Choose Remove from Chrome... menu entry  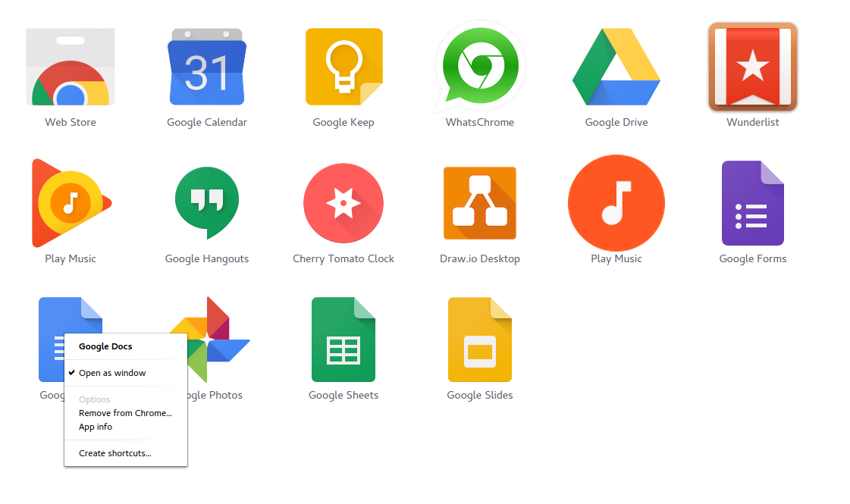point(126,413)
